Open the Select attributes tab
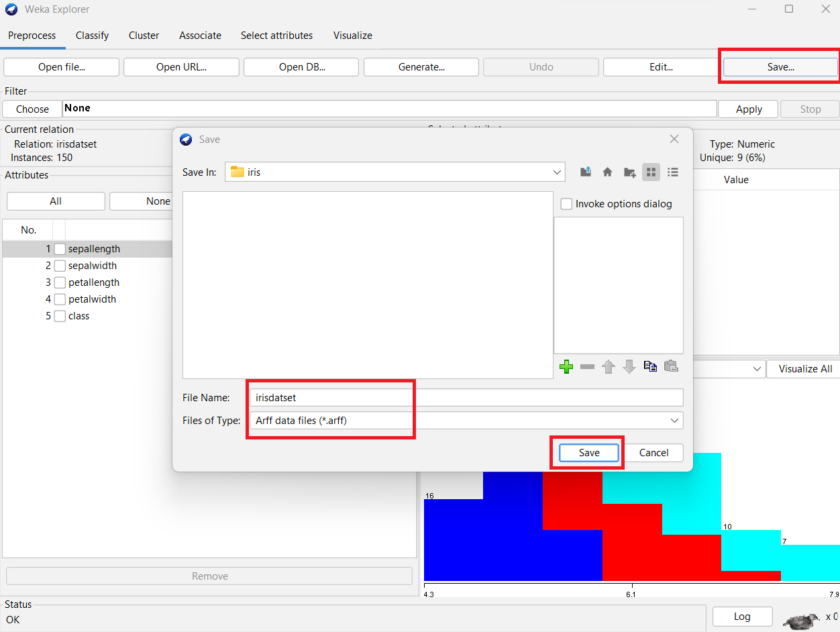 click(x=277, y=36)
